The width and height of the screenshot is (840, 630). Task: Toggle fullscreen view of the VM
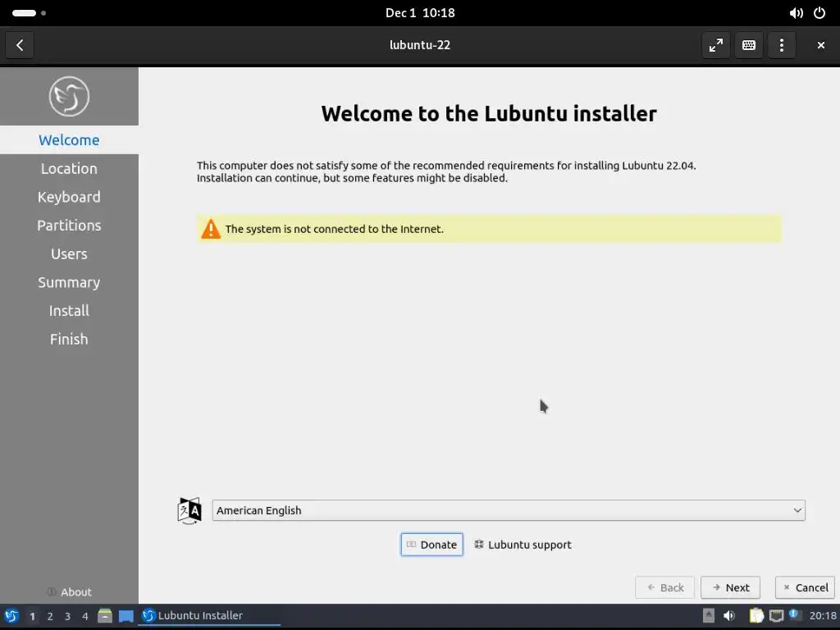click(x=715, y=45)
